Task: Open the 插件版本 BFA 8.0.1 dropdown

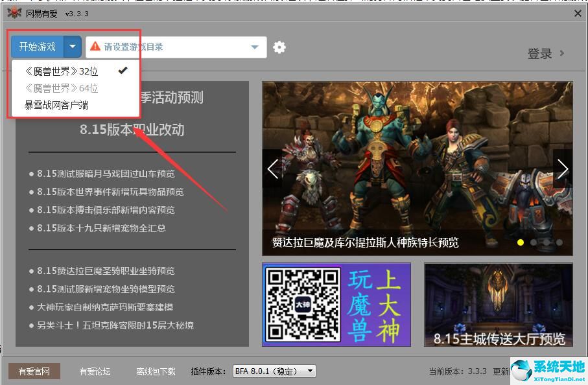Action: 274,371
